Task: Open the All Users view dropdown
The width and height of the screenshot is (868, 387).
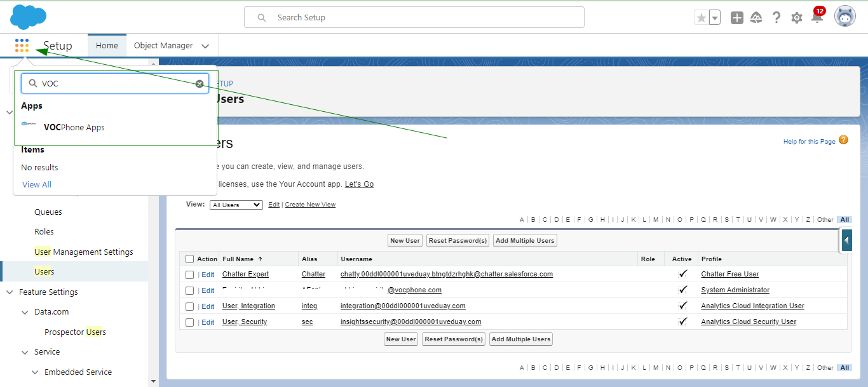Action: pyautogui.click(x=236, y=205)
